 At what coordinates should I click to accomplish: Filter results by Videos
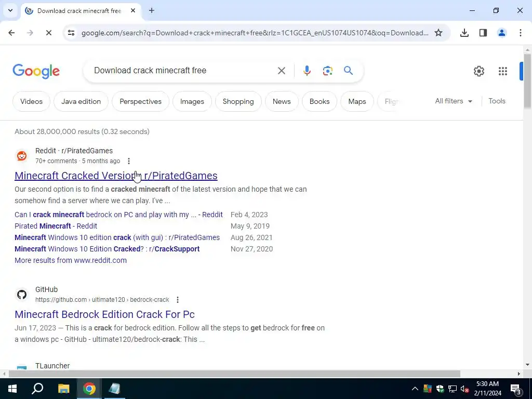(31, 101)
